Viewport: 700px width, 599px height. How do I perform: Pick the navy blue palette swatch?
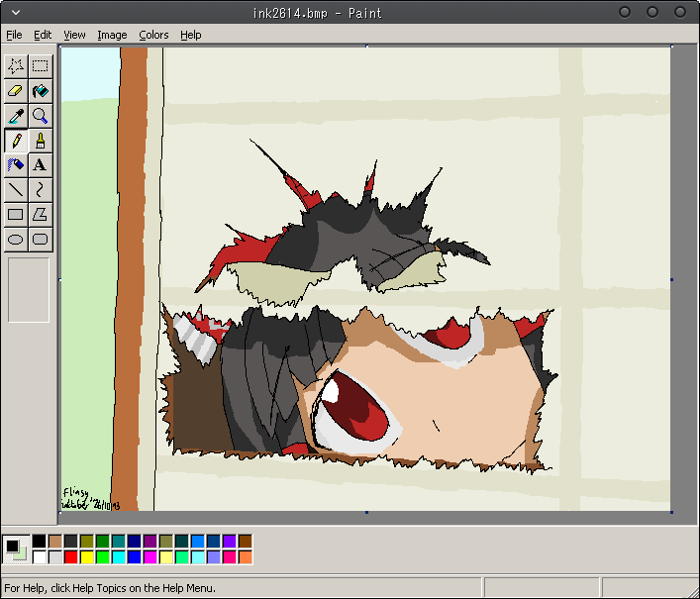(135, 542)
